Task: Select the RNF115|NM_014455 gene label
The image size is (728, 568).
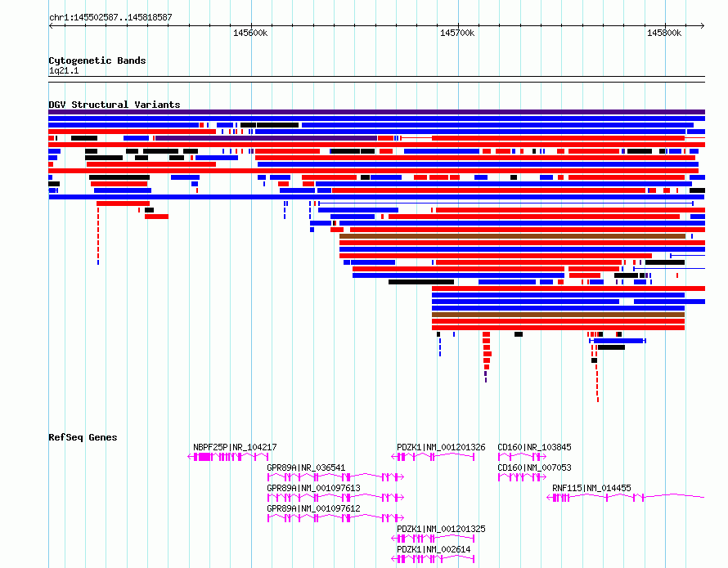Action: (x=591, y=488)
